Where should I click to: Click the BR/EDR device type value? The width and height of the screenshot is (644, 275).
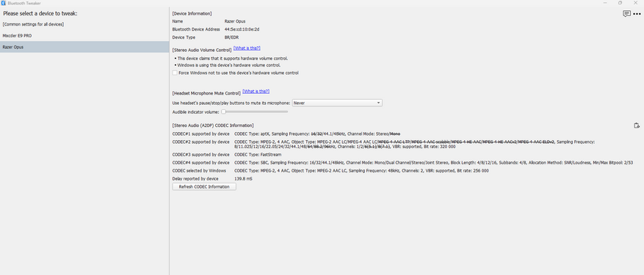[x=231, y=37]
